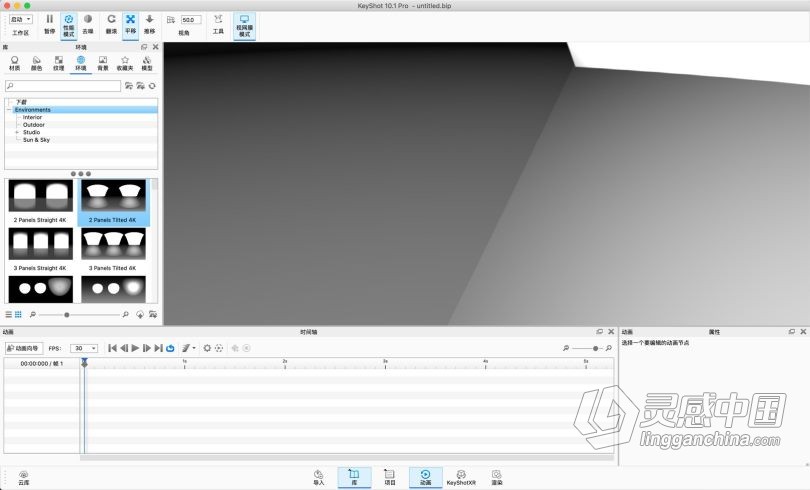The image size is (810, 490).
Task: Toggle Presentation Mode monitor button
Action: tap(244, 26)
